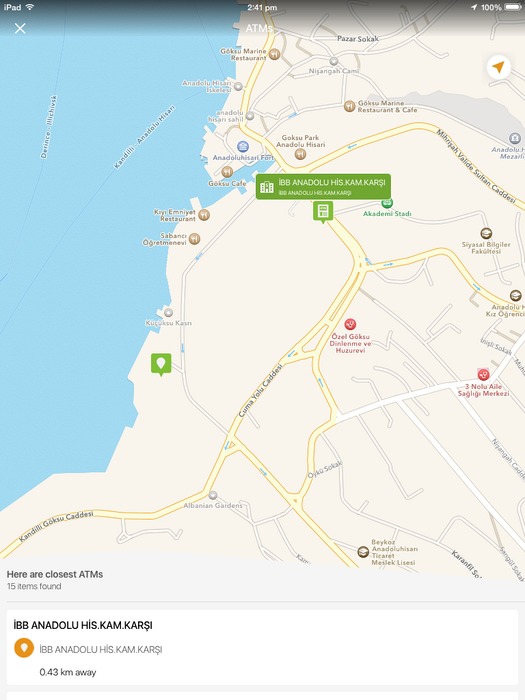Tap the Siyasal Bilgiler Fakültesi school icon
Viewport: 525px width, 700px height.
(x=486, y=233)
